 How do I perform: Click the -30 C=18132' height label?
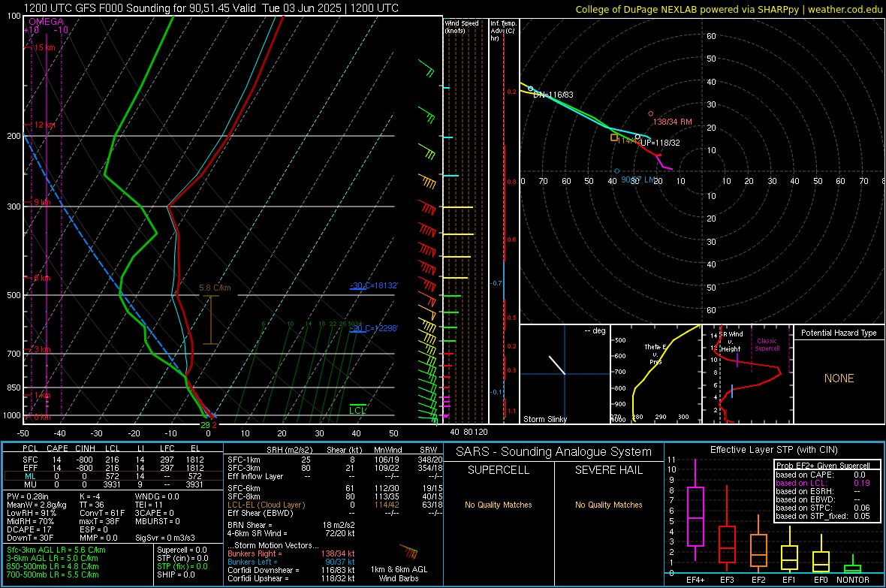374,285
